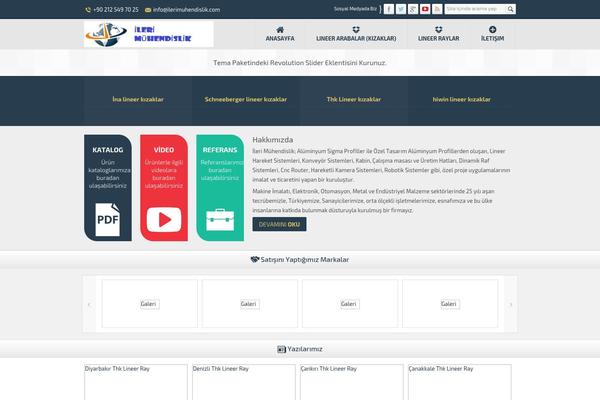The height and width of the screenshot is (400, 600).
Task: Open Çanakkale Thk Lineer Ray article
Action: (x=441, y=369)
